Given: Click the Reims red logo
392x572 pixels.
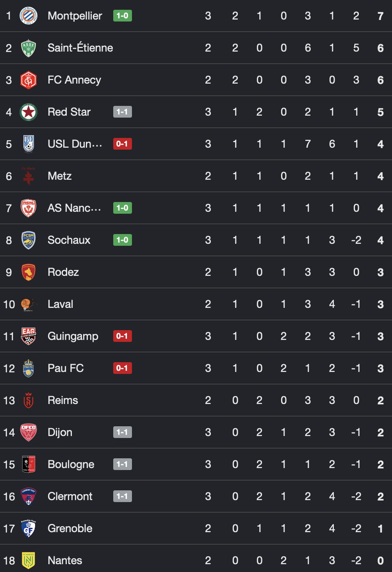Looking at the screenshot, I should [29, 400].
